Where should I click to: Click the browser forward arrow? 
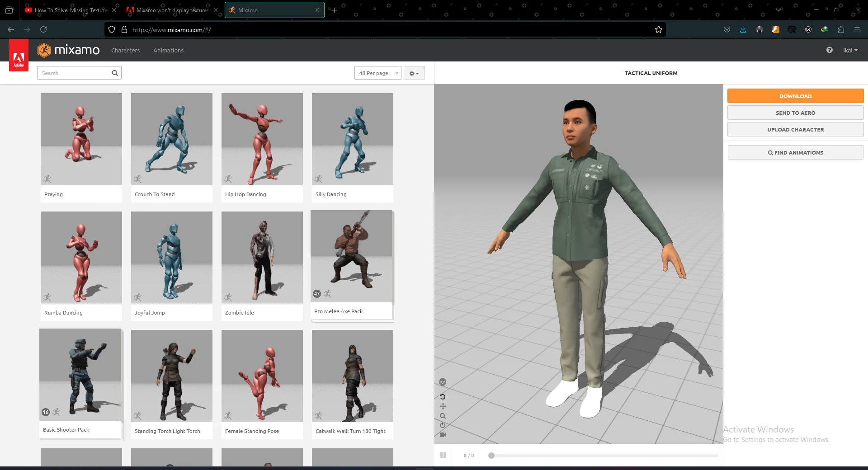coord(27,29)
